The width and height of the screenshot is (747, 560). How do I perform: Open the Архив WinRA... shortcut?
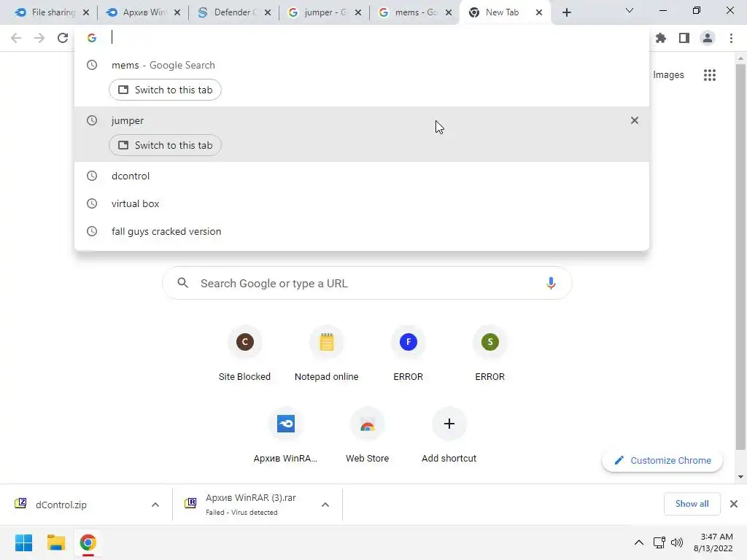pos(285,437)
